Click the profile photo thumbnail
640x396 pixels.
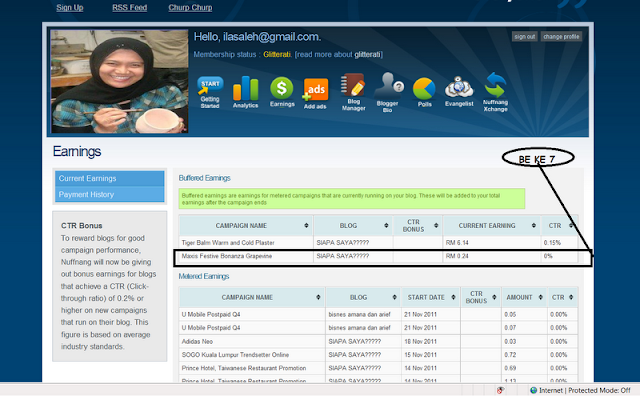[x=119, y=81]
